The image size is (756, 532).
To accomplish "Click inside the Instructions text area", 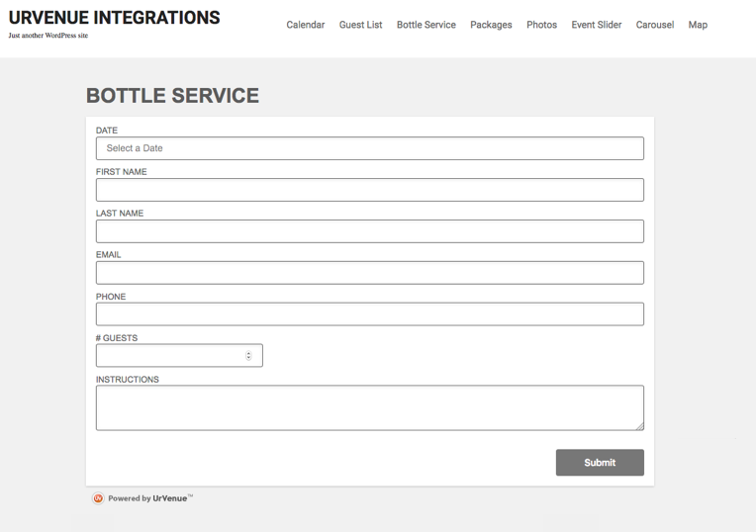I will tap(369, 407).
